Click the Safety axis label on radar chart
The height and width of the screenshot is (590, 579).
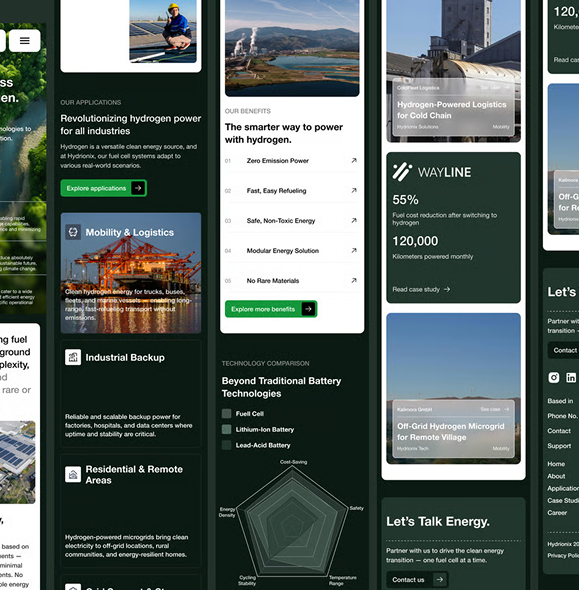click(x=357, y=508)
